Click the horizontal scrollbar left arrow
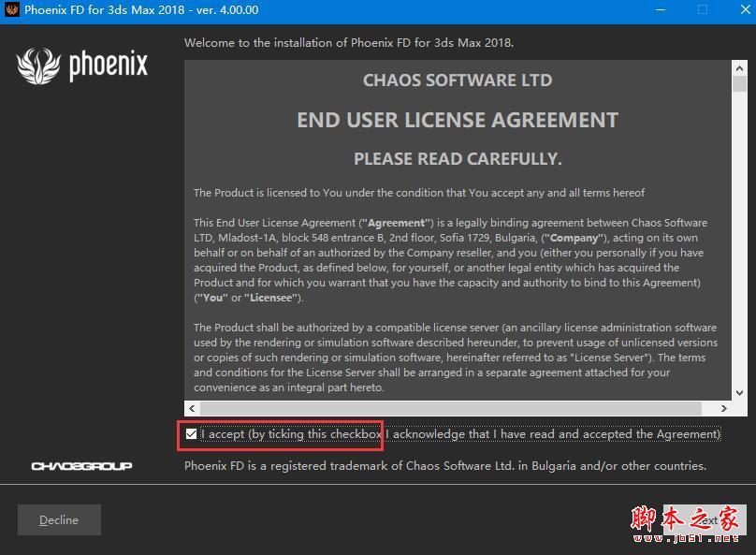Image resolution: width=756 pixels, height=555 pixels. (x=192, y=408)
